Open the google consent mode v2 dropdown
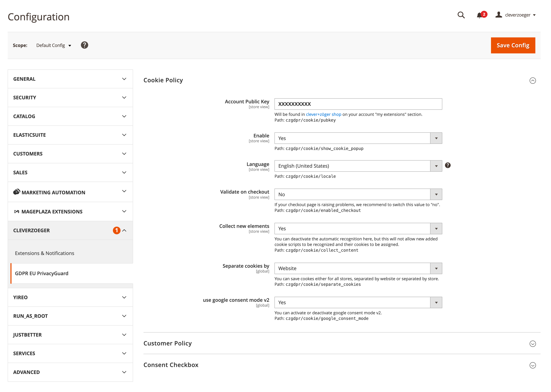 pyautogui.click(x=358, y=302)
